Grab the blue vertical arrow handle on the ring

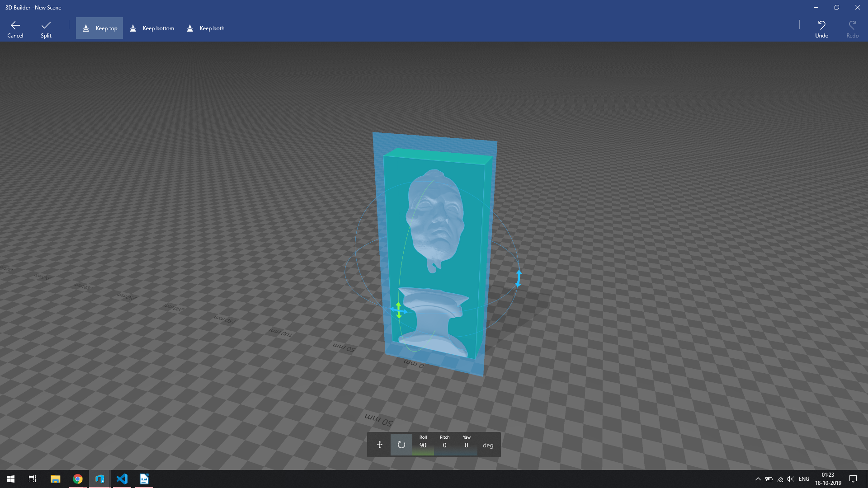519,278
